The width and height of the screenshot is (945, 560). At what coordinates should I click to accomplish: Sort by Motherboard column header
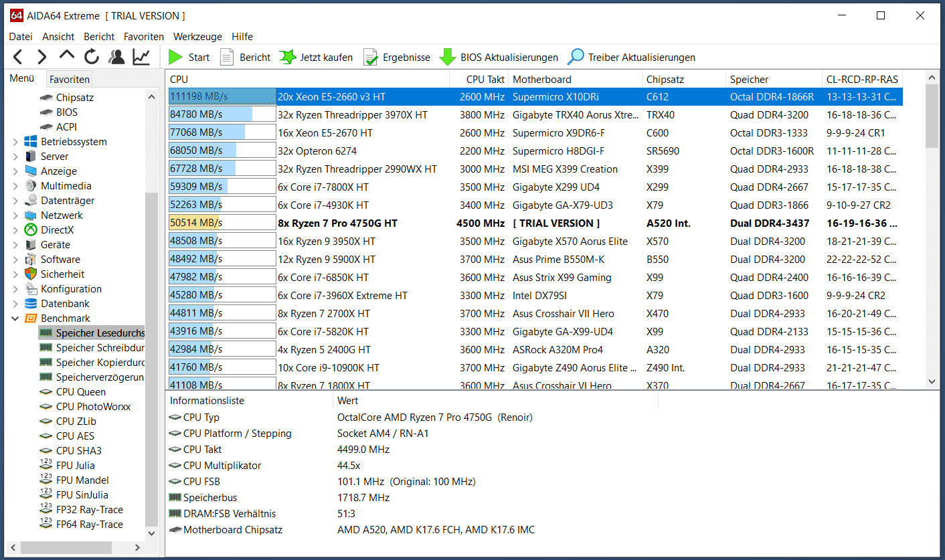click(575, 79)
